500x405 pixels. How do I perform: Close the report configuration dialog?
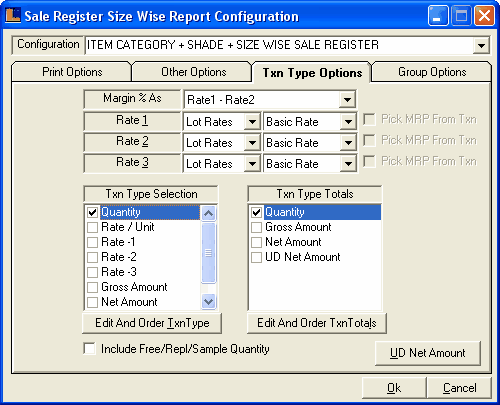[x=484, y=16]
